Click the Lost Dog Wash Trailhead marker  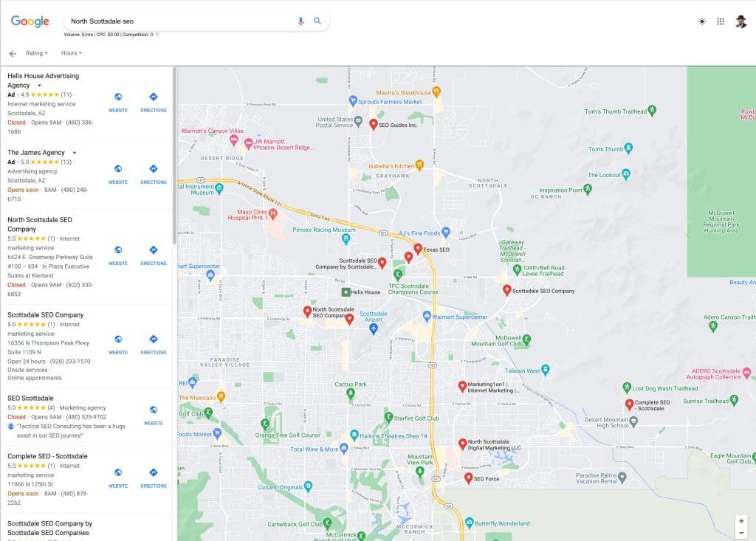pos(627,387)
